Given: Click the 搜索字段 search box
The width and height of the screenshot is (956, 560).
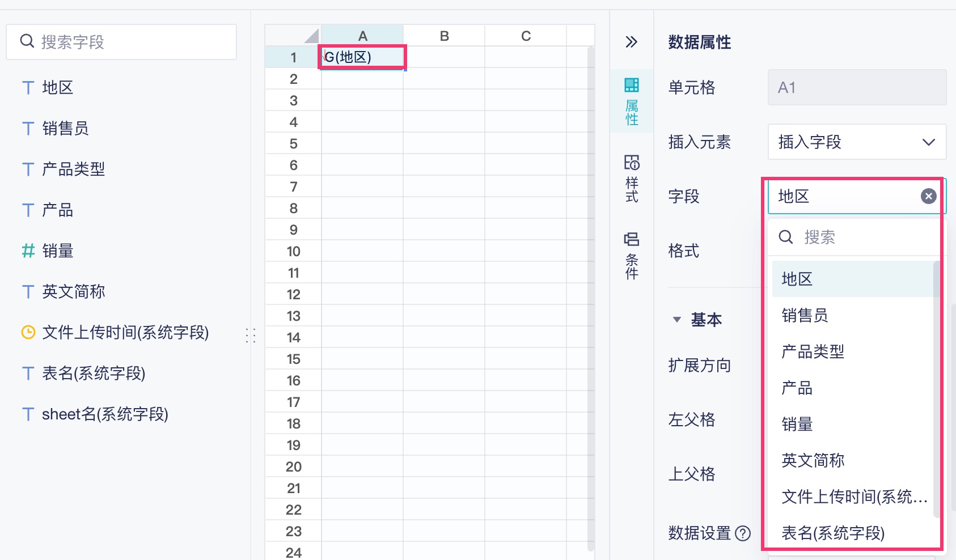Looking at the screenshot, I should click(x=136, y=42).
